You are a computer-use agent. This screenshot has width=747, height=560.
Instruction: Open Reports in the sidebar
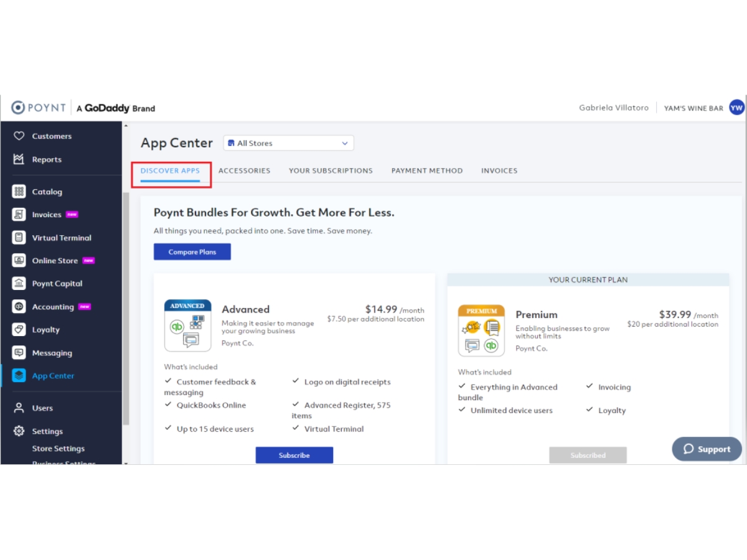pyautogui.click(x=47, y=159)
